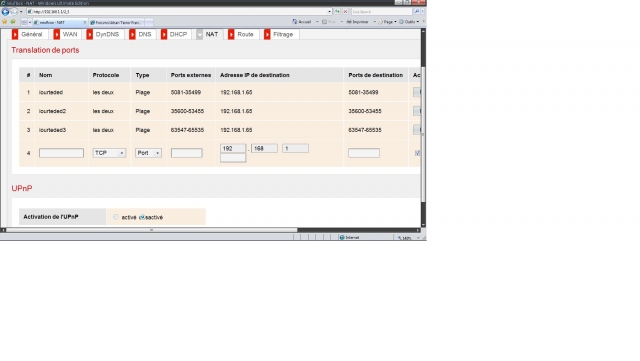Select the 'activé' UPnP radio button

point(116,217)
